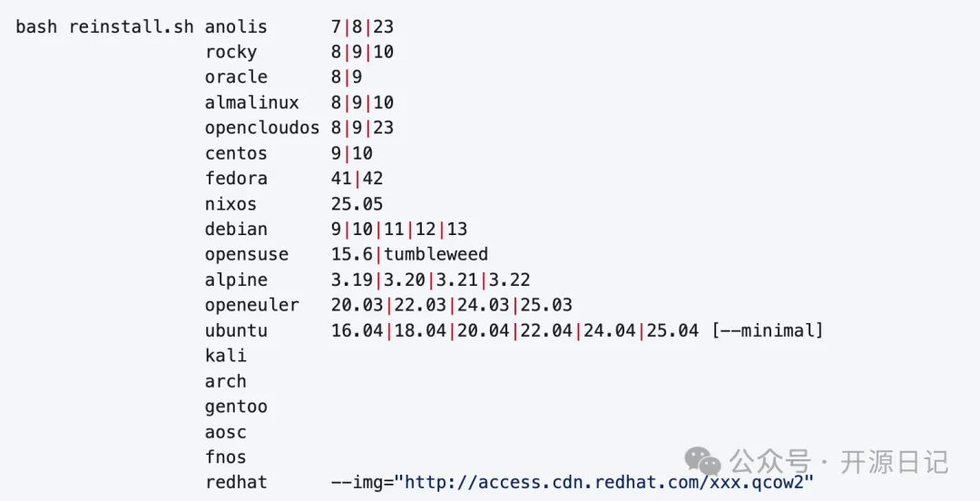Click the debian distribution name
Viewport: 980px width, 501px height.
[x=236, y=230]
